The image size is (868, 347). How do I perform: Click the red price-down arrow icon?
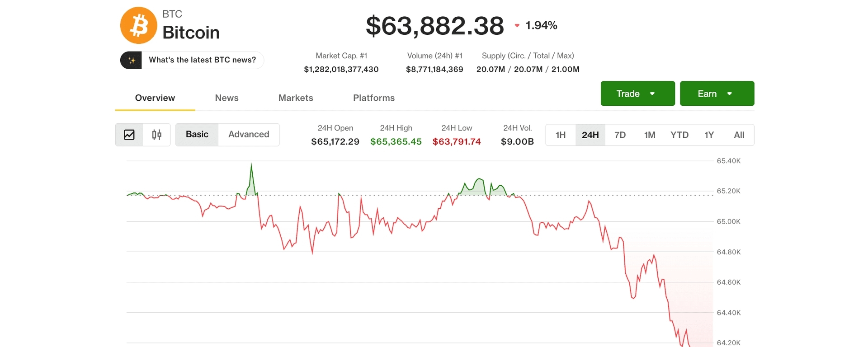coord(517,26)
